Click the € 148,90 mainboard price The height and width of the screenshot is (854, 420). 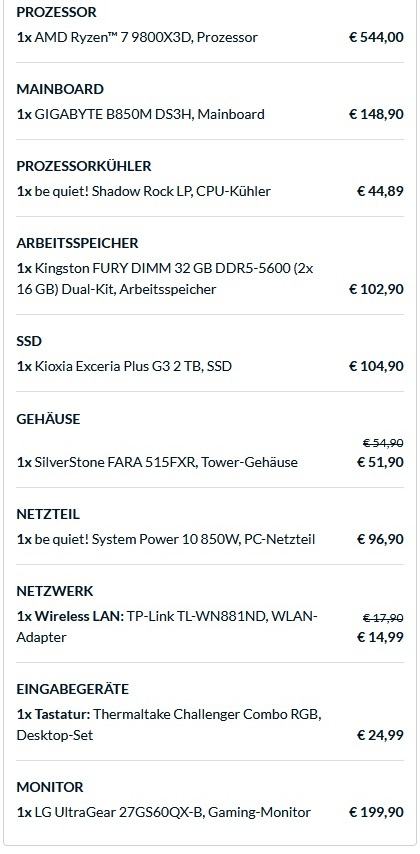[376, 114]
